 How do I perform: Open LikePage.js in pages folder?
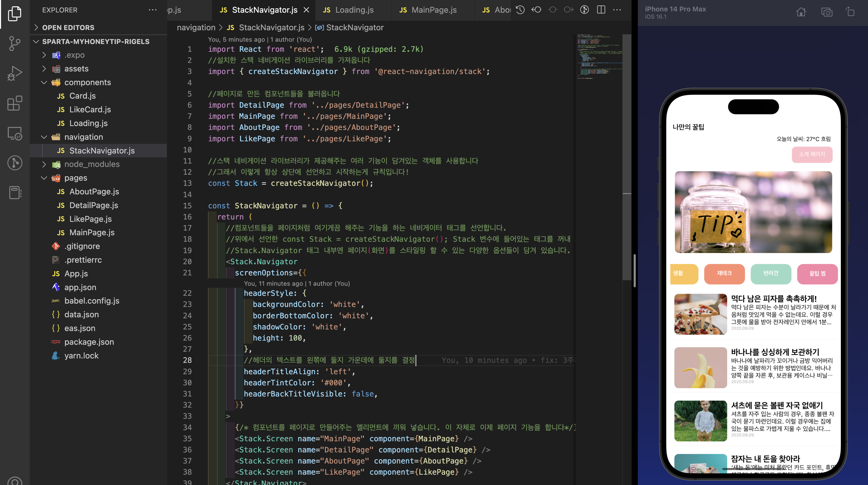pos(90,219)
